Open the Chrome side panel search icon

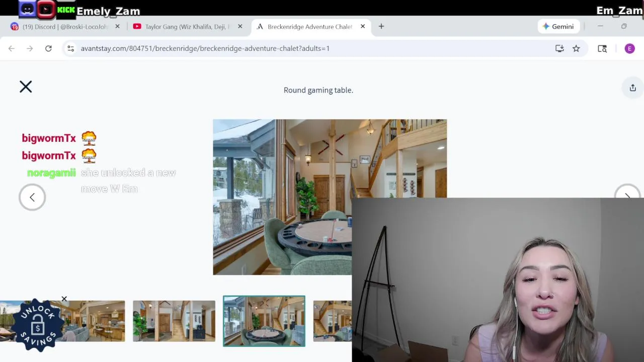pyautogui.click(x=602, y=48)
